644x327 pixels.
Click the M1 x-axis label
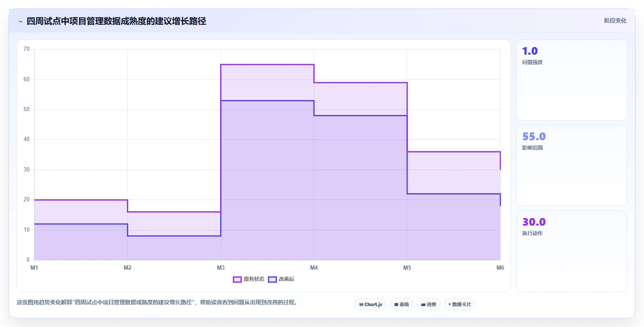[34, 268]
